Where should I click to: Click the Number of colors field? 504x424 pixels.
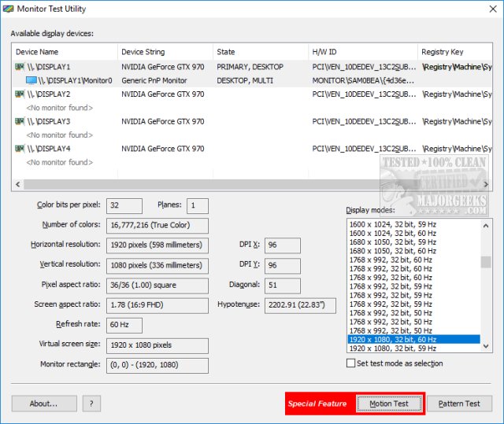click(157, 226)
